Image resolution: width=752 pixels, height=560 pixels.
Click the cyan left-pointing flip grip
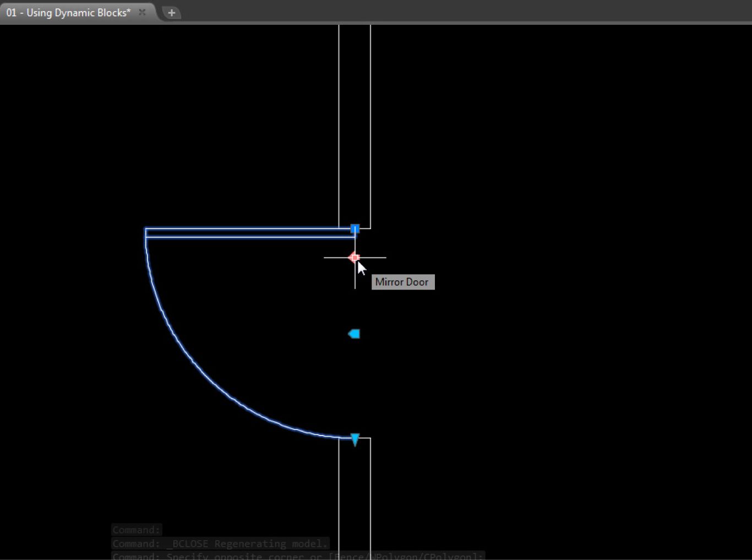354,334
